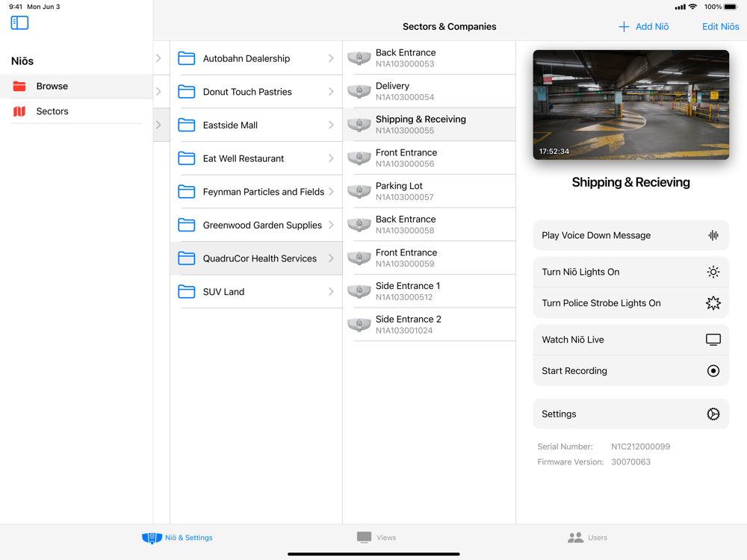Expand Eastside Mall with its chevron

coord(331,125)
